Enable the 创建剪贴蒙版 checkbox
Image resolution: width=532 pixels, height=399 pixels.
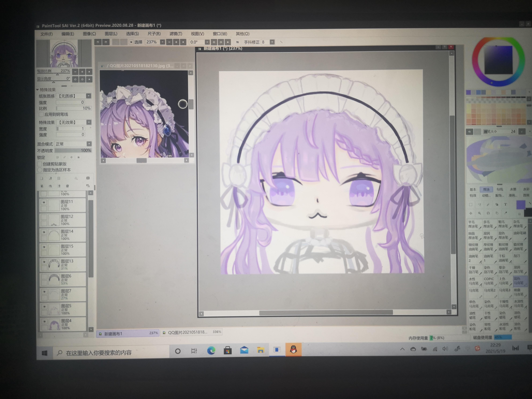(x=40, y=164)
